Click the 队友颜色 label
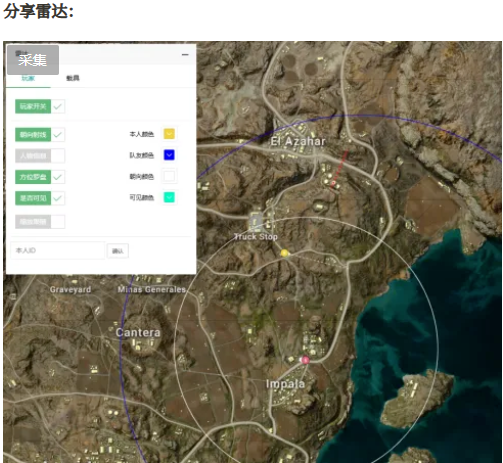 click(x=142, y=155)
